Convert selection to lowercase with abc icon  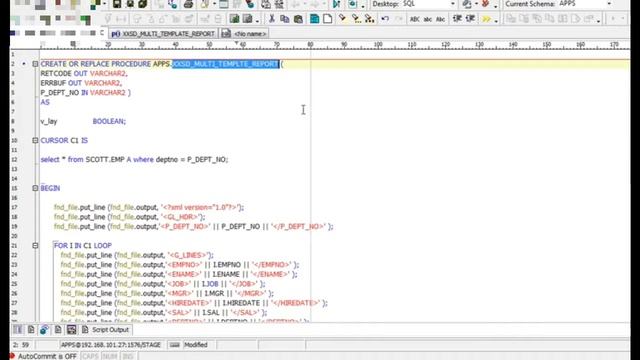click(x=428, y=19)
